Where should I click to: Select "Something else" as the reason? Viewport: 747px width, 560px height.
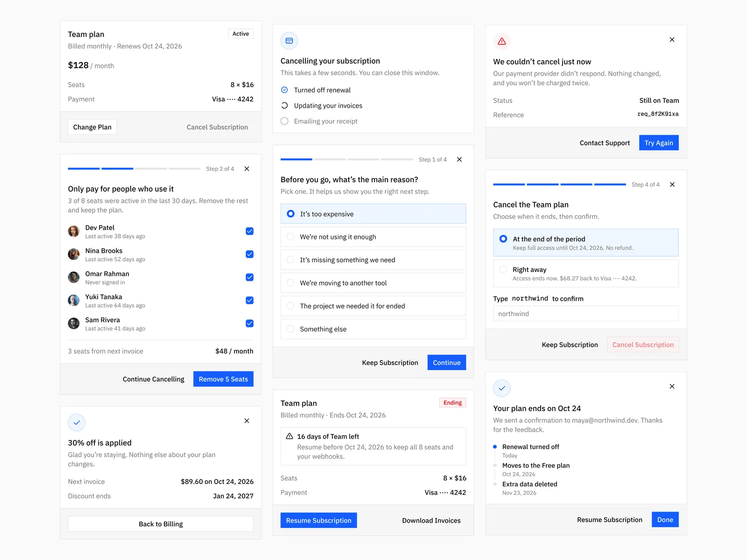pyautogui.click(x=373, y=329)
